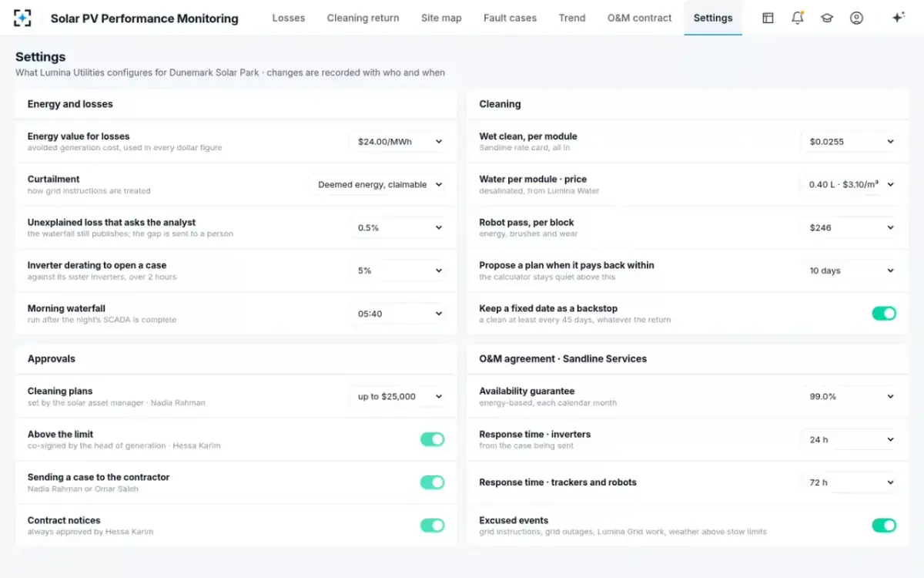Change unexplained loss 0.5% dropdown
Image resolution: width=924 pixels, height=578 pixels.
click(x=397, y=228)
